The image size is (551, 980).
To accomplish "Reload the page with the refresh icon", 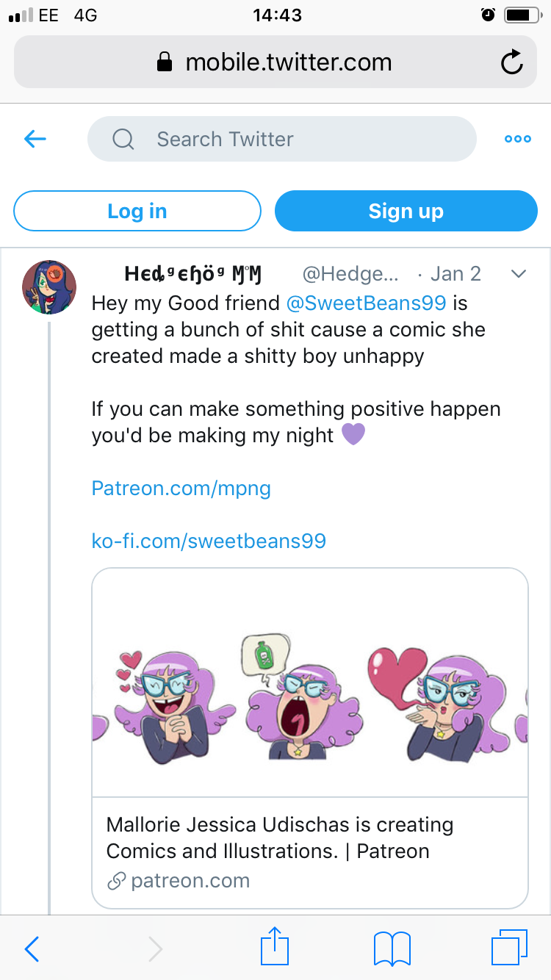I will point(512,63).
